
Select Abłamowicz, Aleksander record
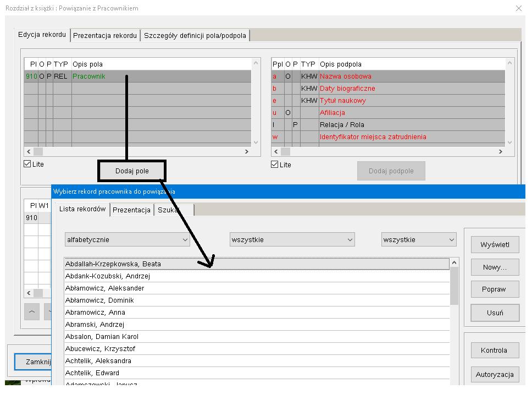257,288
